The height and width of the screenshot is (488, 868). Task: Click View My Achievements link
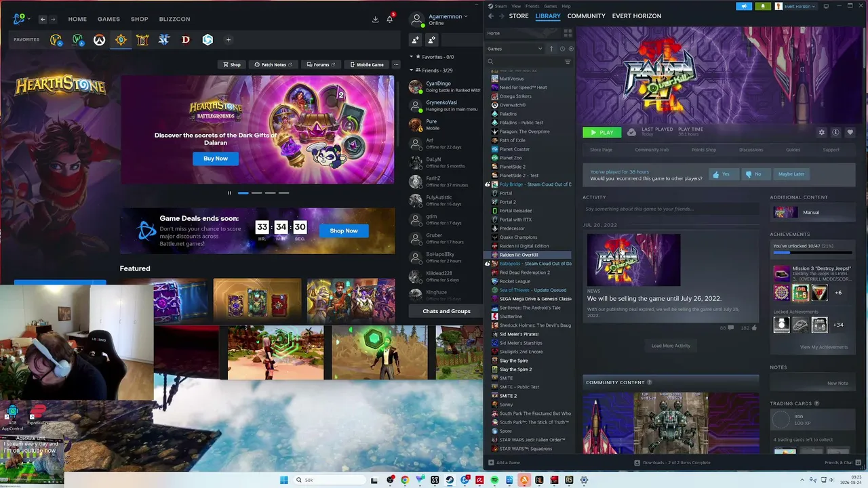824,347
